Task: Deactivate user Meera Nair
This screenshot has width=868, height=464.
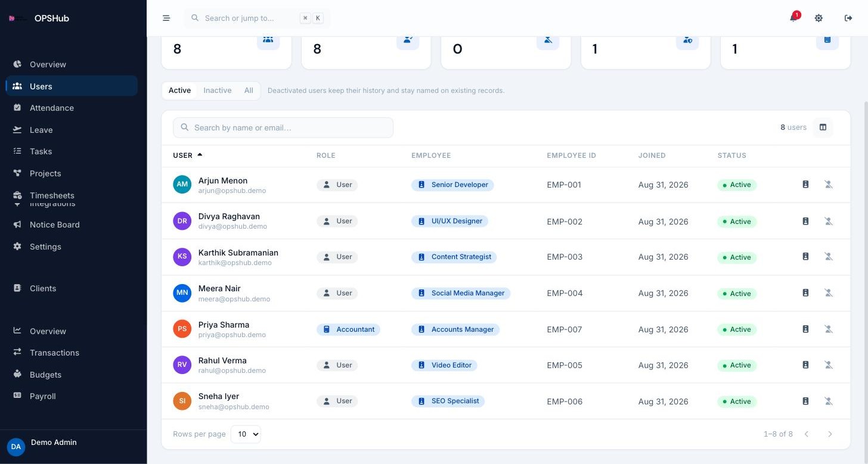Action: point(828,293)
